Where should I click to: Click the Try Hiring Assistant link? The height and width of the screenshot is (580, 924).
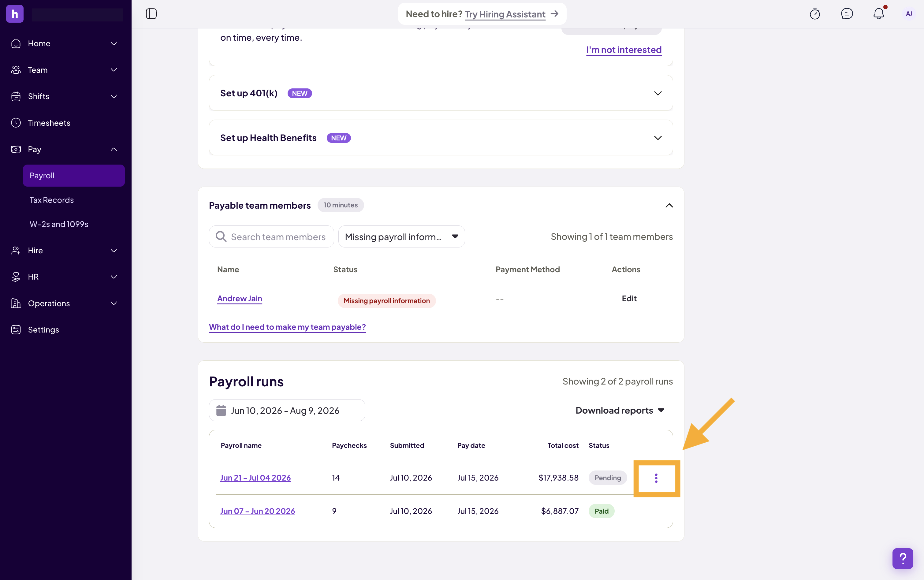click(x=505, y=14)
